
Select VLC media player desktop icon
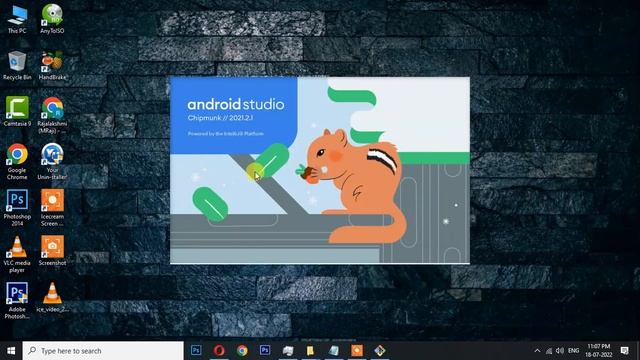[x=17, y=255]
